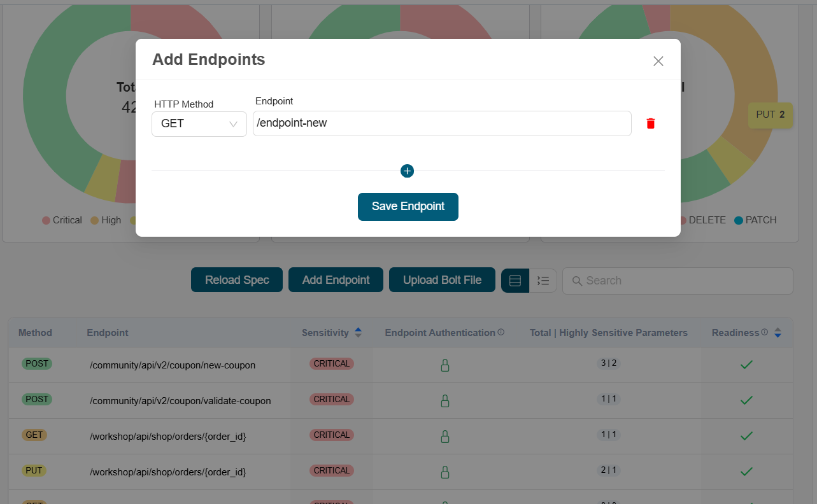Viewport: 817px width, 504px height.
Task: Switch to list view layout
Action: (543, 280)
